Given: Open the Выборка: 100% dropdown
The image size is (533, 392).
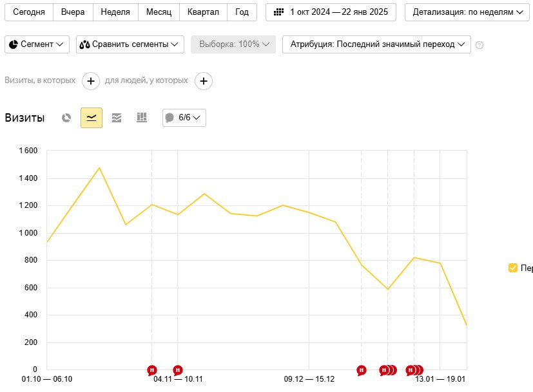Looking at the screenshot, I should [233, 44].
